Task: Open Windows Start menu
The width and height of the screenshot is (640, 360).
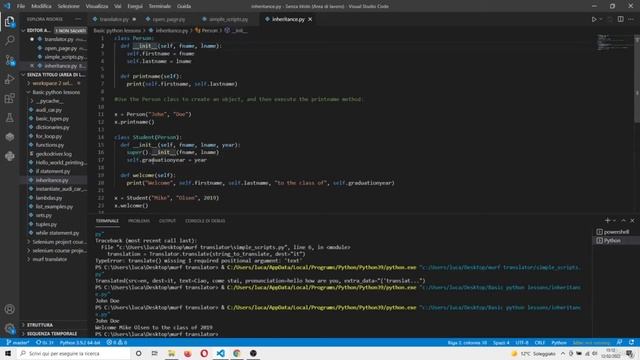Action: (x=8, y=353)
